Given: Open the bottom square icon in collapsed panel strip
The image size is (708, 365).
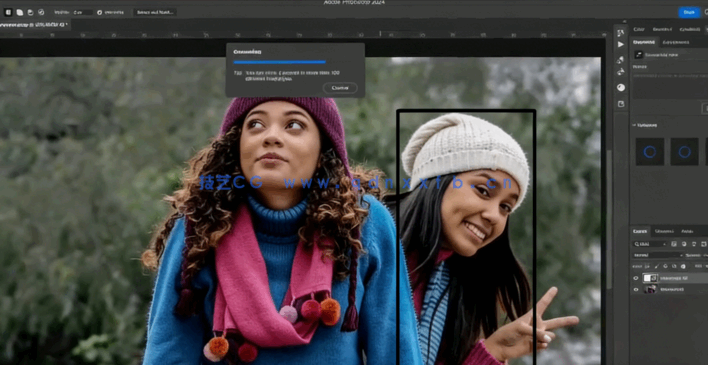Looking at the screenshot, I should pos(621,104).
